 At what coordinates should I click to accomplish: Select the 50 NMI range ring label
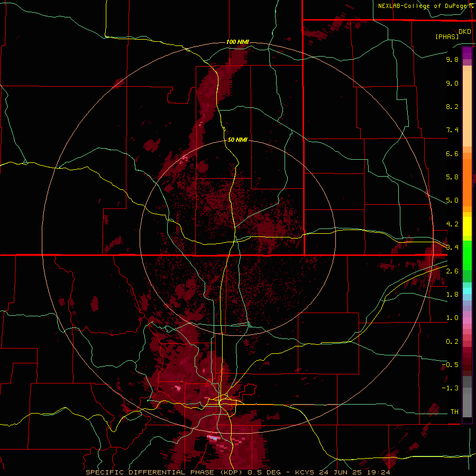[237, 140]
